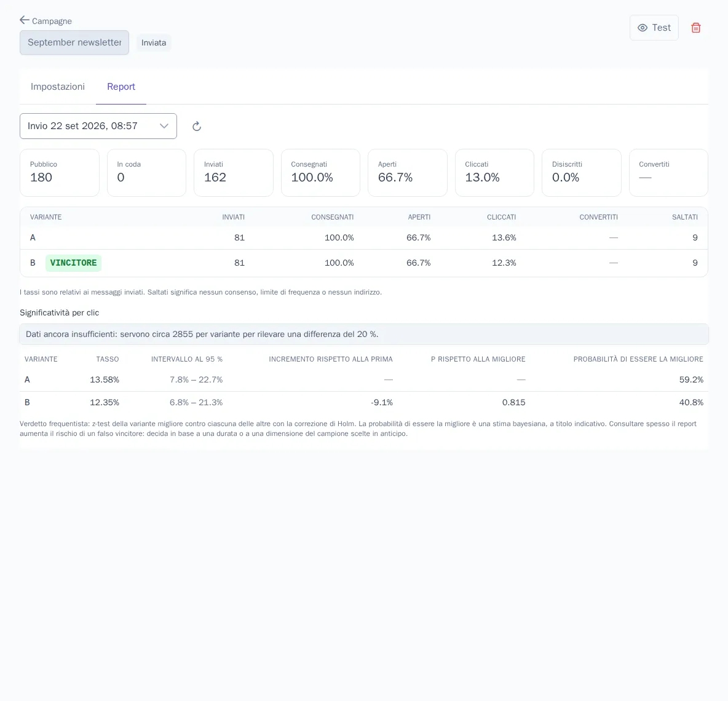Click the 59.2% probability for variant A

tap(691, 380)
